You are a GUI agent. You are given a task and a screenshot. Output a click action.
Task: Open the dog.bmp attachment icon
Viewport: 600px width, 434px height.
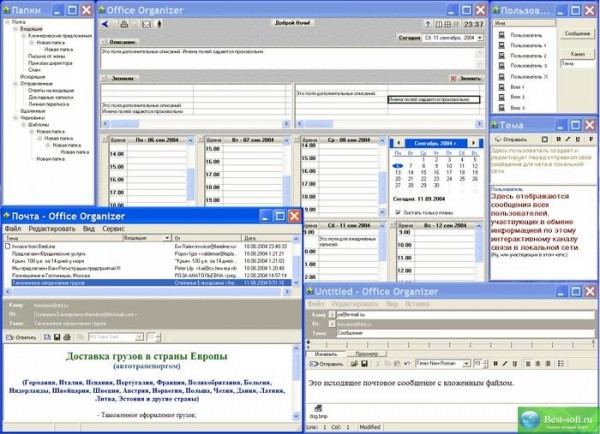pyautogui.click(x=318, y=409)
